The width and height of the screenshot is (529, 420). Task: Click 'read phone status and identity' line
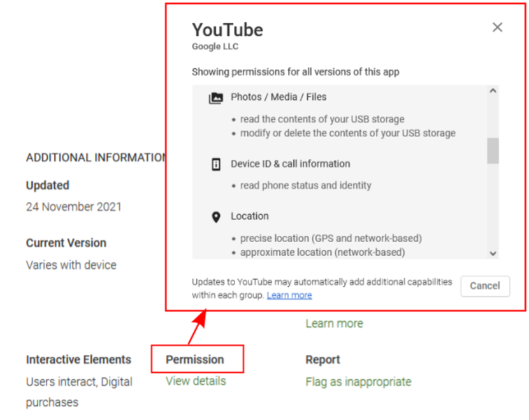[306, 185]
